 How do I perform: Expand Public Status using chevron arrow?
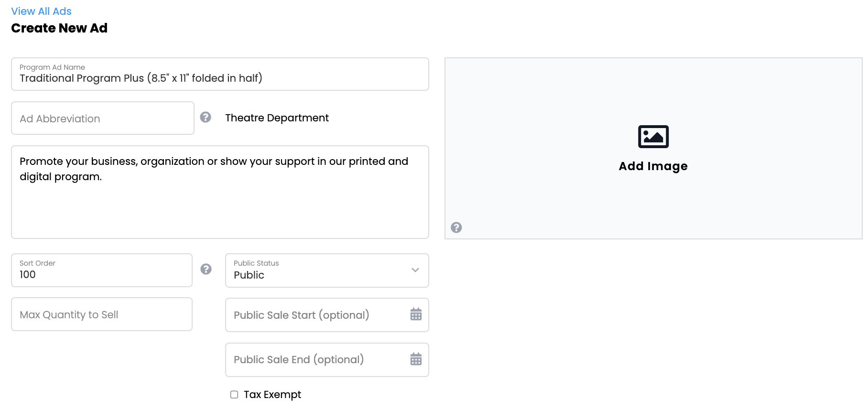pyautogui.click(x=415, y=270)
